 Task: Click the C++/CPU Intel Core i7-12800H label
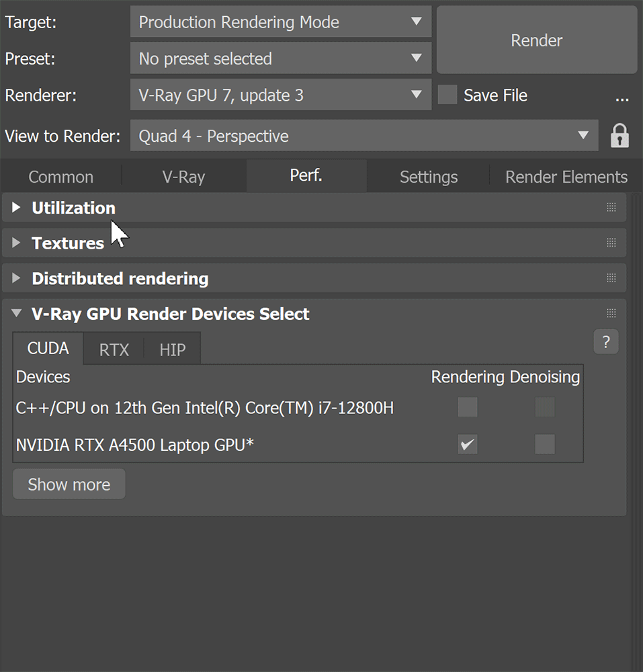click(x=204, y=408)
